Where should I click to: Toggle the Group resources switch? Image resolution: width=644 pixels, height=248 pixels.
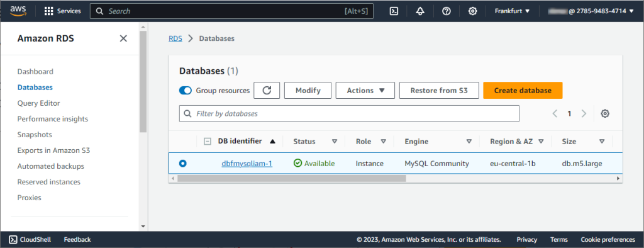(186, 91)
